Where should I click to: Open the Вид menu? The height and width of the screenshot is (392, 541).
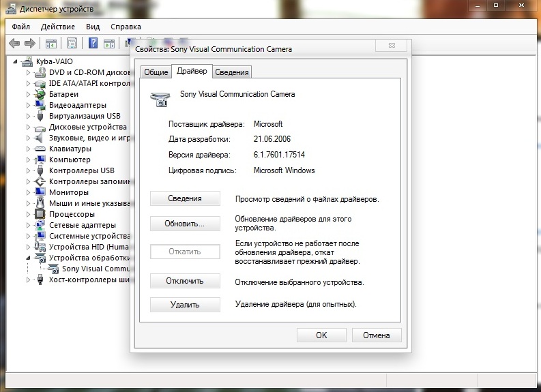[x=93, y=27]
